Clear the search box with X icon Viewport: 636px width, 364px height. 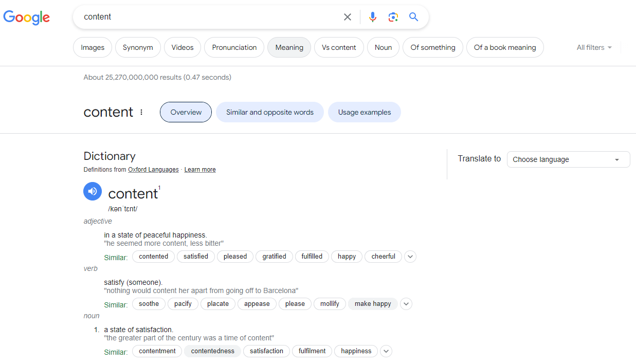348,17
